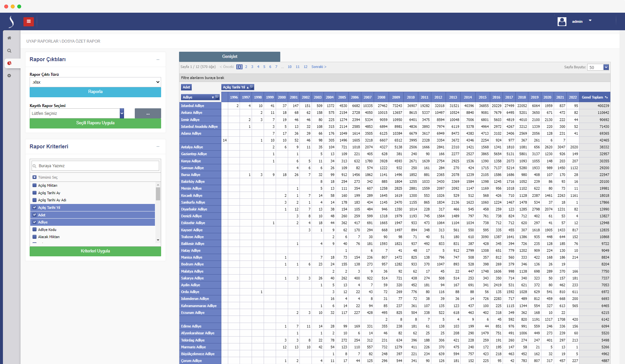Image resolution: width=625 pixels, height=364 pixels.
Task: Expand the Lütfen Seçiniz report dropdown
Action: pos(122,113)
